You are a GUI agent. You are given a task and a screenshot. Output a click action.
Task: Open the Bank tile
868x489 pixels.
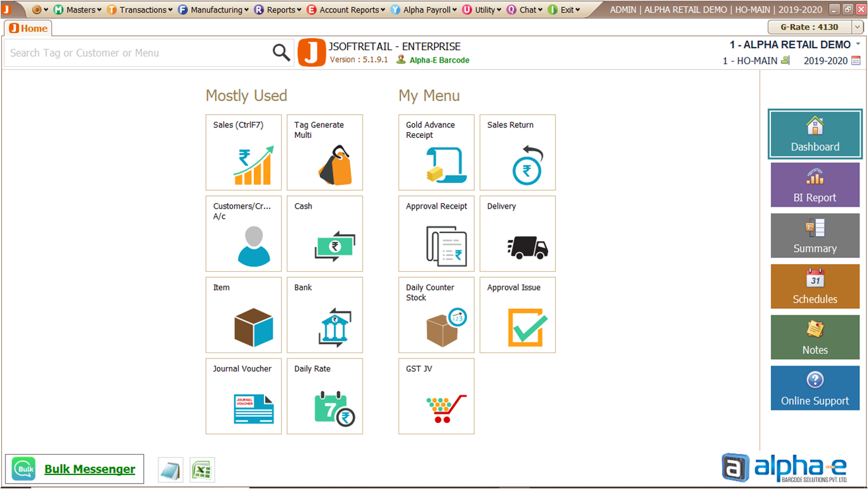click(325, 315)
